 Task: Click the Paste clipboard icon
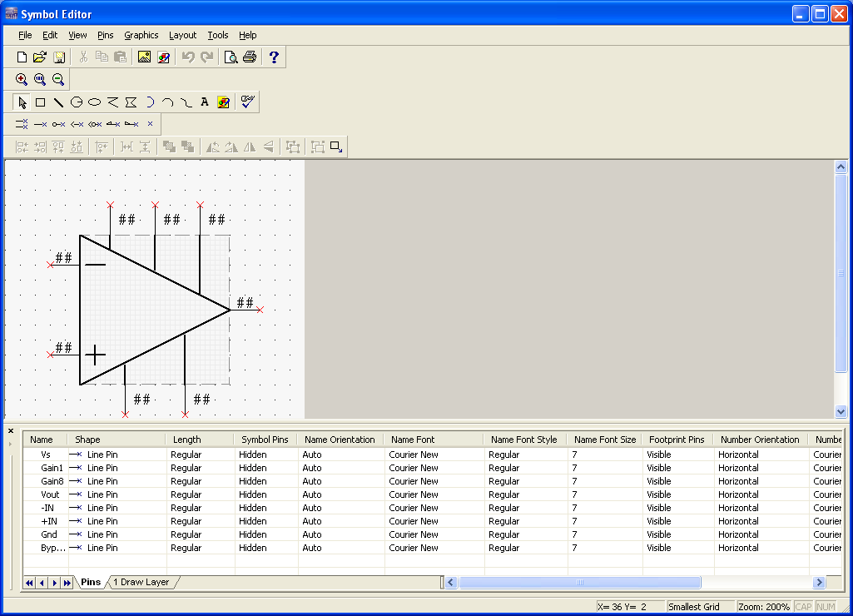click(120, 57)
